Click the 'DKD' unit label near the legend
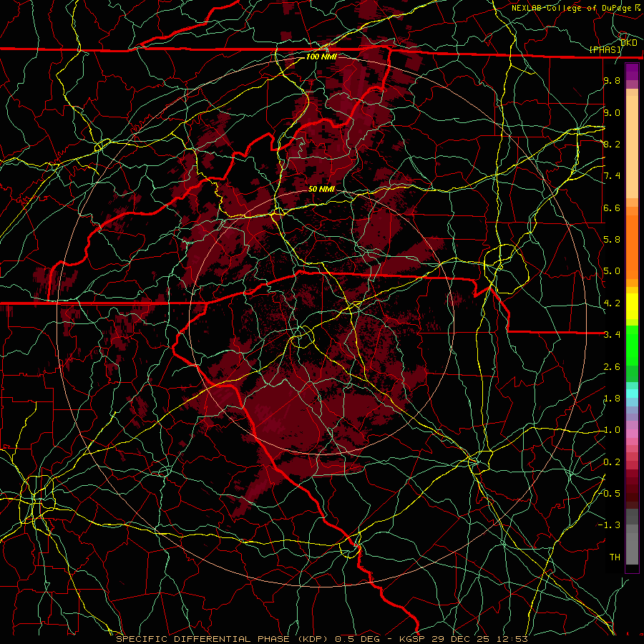644x644 pixels. [629, 43]
